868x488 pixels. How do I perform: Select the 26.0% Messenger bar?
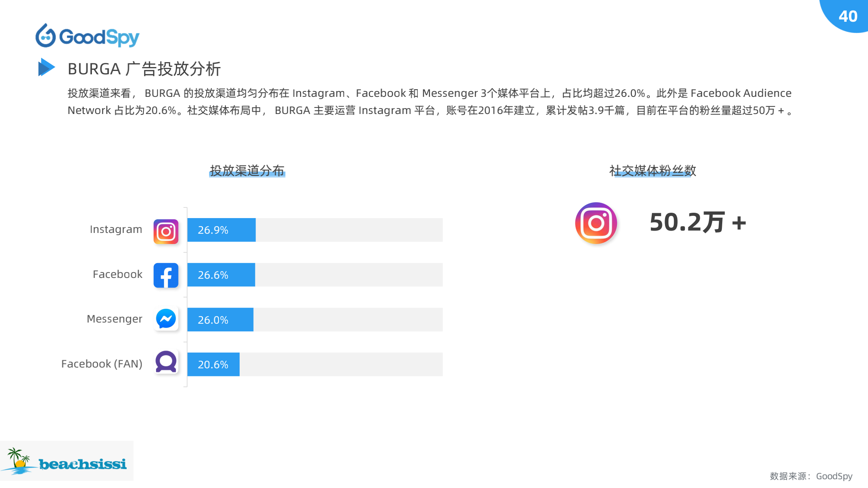(x=220, y=319)
